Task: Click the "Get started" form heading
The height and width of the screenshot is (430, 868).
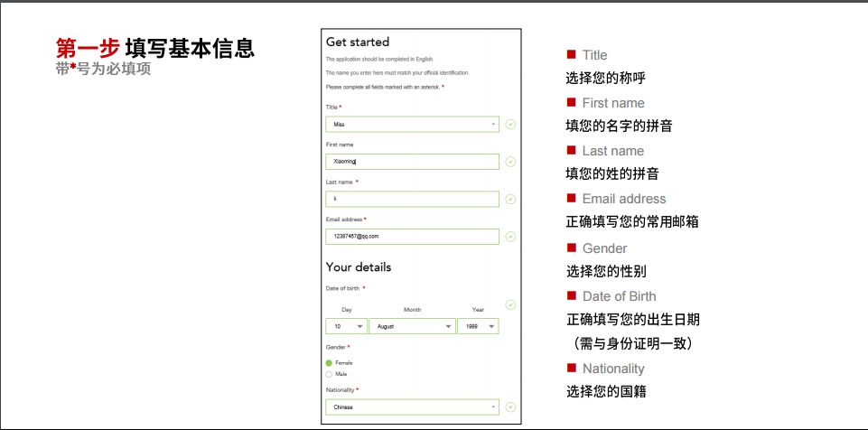Action: tap(358, 42)
